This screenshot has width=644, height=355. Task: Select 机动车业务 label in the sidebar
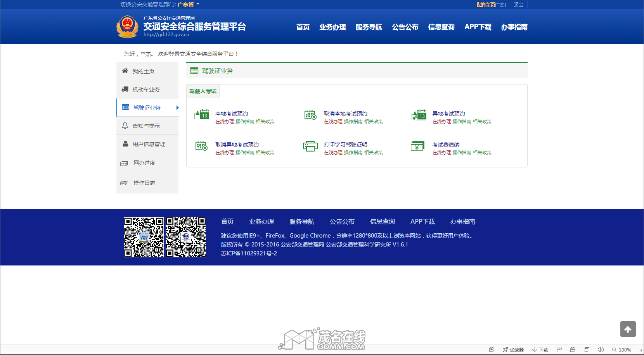pyautogui.click(x=146, y=90)
